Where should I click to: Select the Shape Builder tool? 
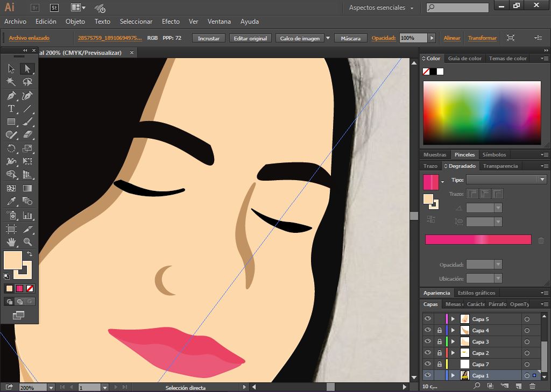point(11,175)
